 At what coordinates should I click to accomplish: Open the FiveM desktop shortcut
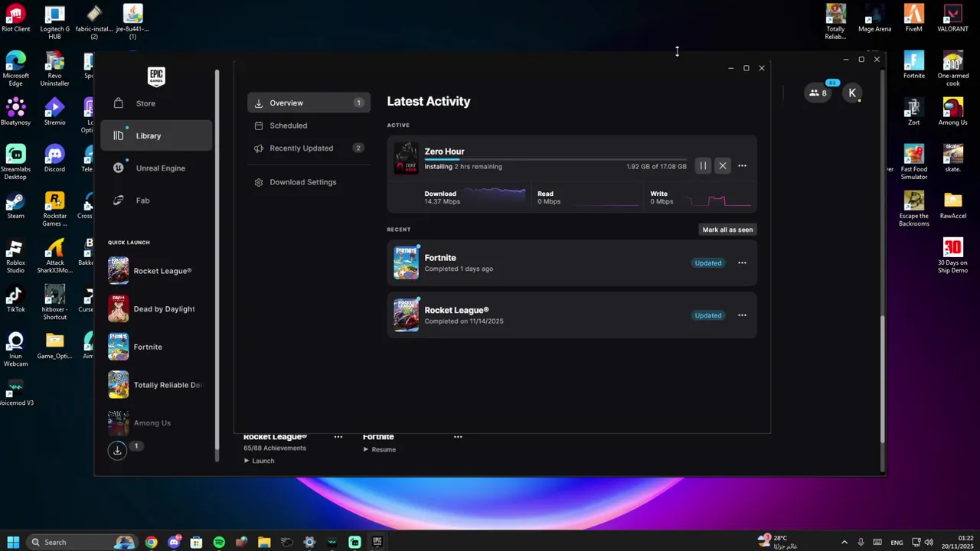914,18
